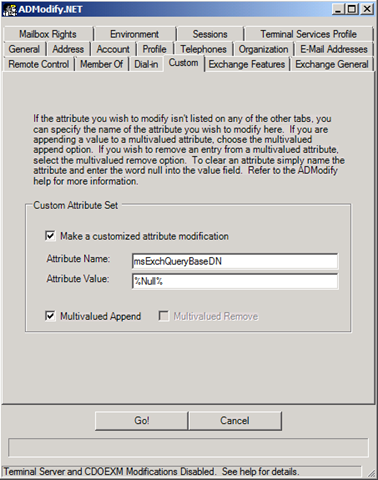The height and width of the screenshot is (480, 378).
Task: Click the 'Custom Attribute Set' group label
Action: click(76, 205)
